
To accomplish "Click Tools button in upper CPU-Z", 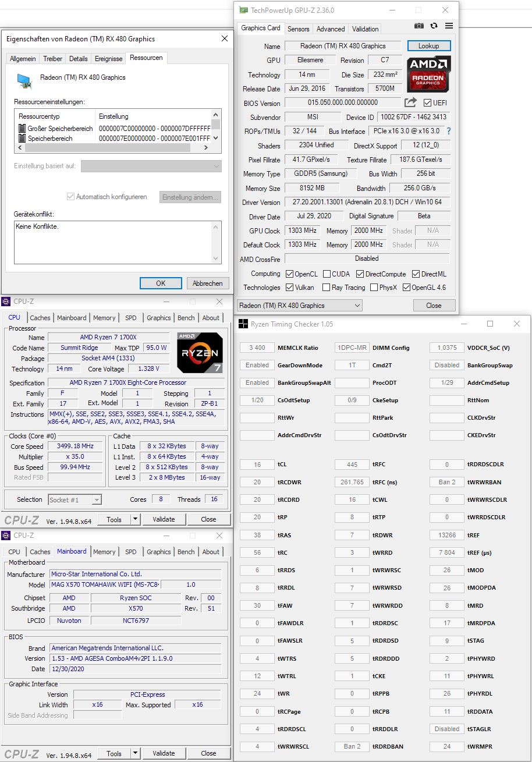I will 114,519.
